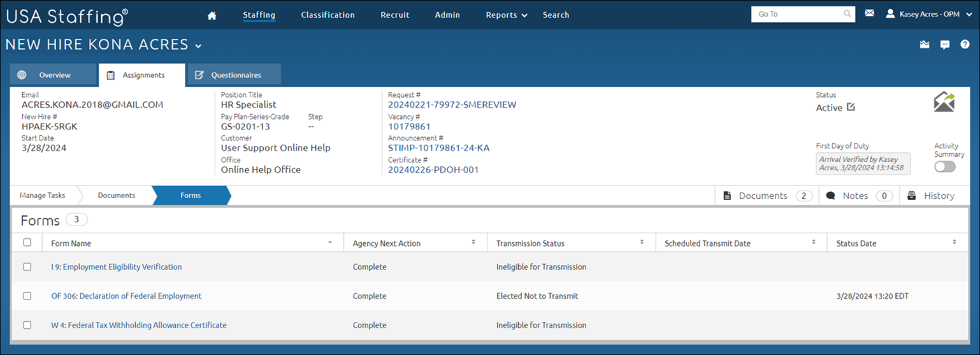Check the W 4 form row checkbox
This screenshot has width=980, height=355.
click(27, 325)
